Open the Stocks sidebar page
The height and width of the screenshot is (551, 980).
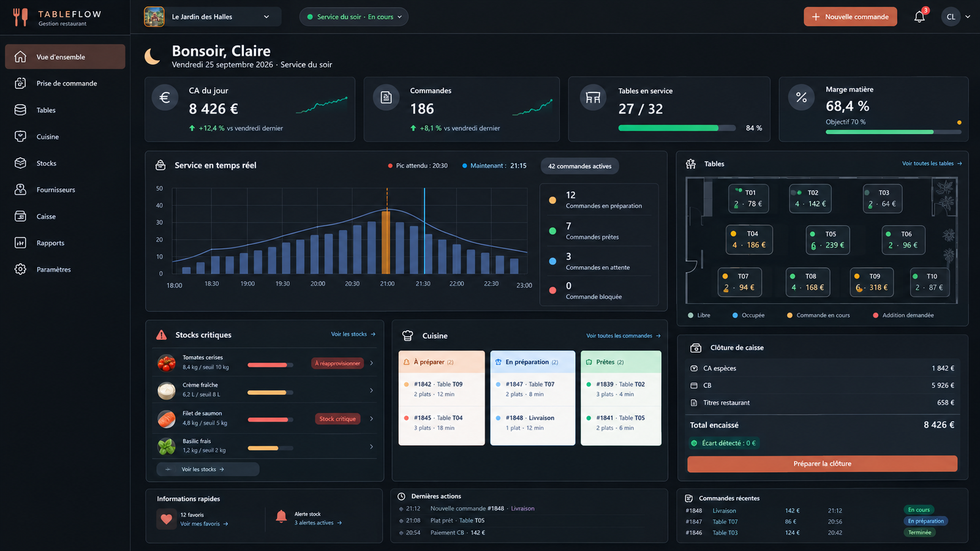(65, 163)
